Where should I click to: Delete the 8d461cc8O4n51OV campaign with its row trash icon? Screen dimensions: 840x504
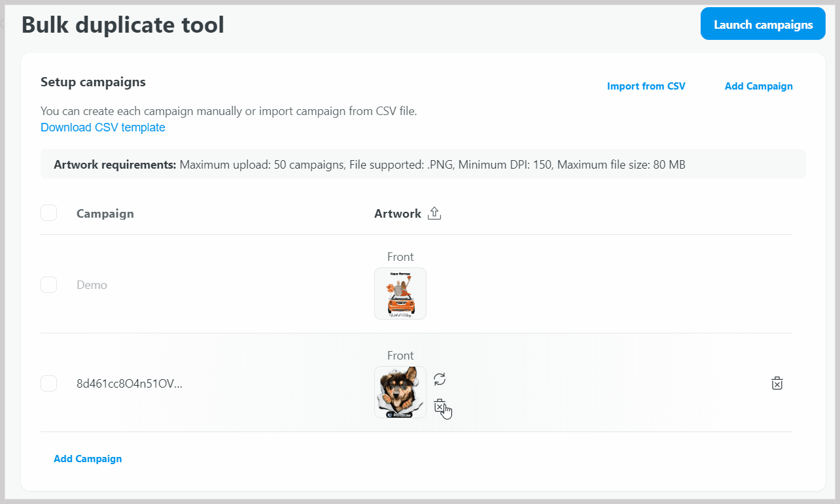click(777, 383)
